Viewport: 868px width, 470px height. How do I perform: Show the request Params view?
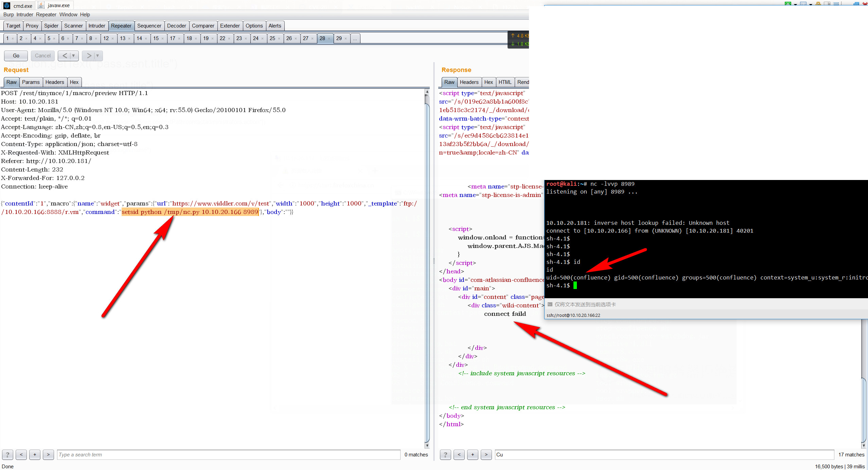31,82
